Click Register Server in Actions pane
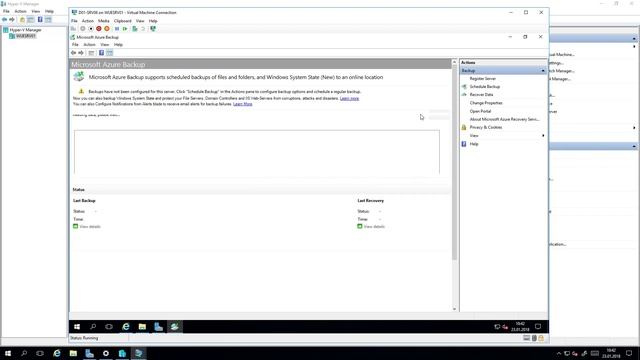 (482, 78)
